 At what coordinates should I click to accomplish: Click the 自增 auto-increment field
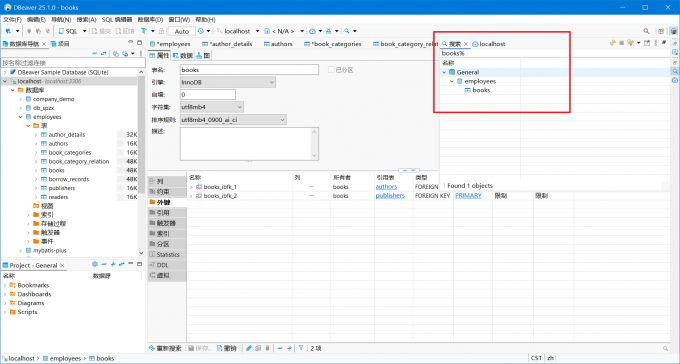[208, 94]
